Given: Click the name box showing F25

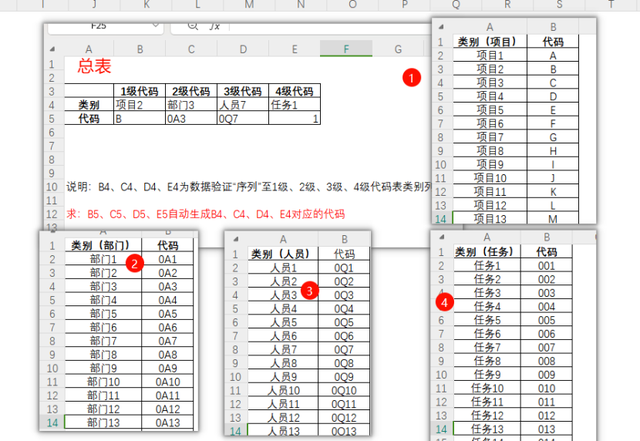Looking at the screenshot, I should [x=99, y=26].
